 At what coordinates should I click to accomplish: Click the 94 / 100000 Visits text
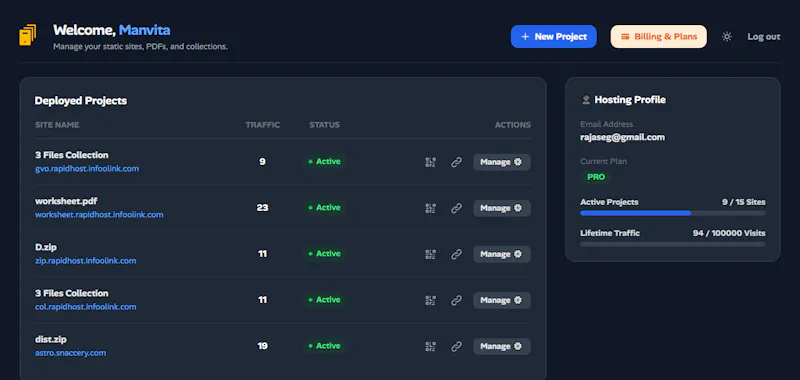pyautogui.click(x=729, y=233)
